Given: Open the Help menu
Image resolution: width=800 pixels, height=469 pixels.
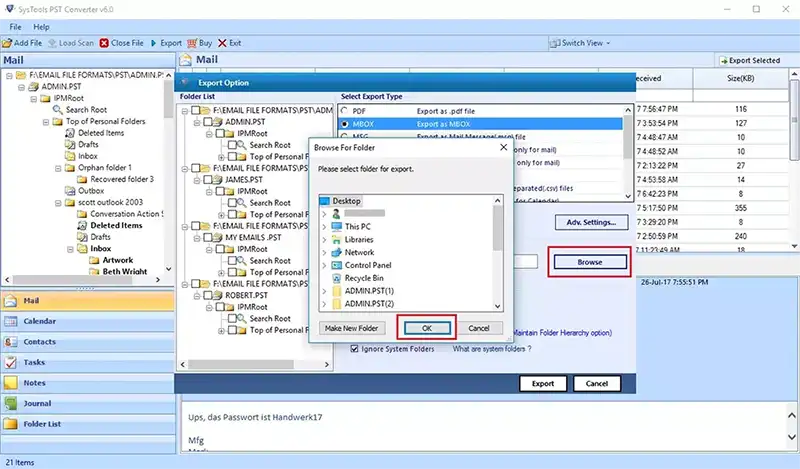Looking at the screenshot, I should coord(41,27).
